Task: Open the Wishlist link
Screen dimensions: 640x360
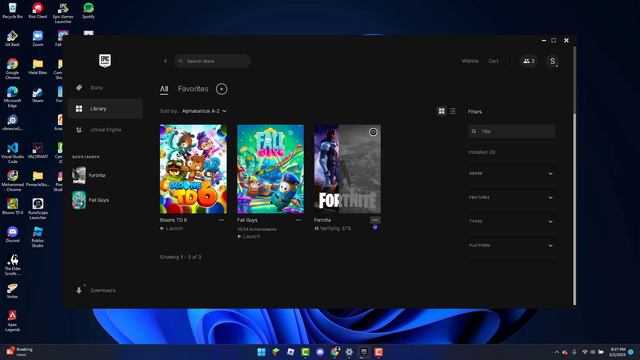Action: [470, 61]
